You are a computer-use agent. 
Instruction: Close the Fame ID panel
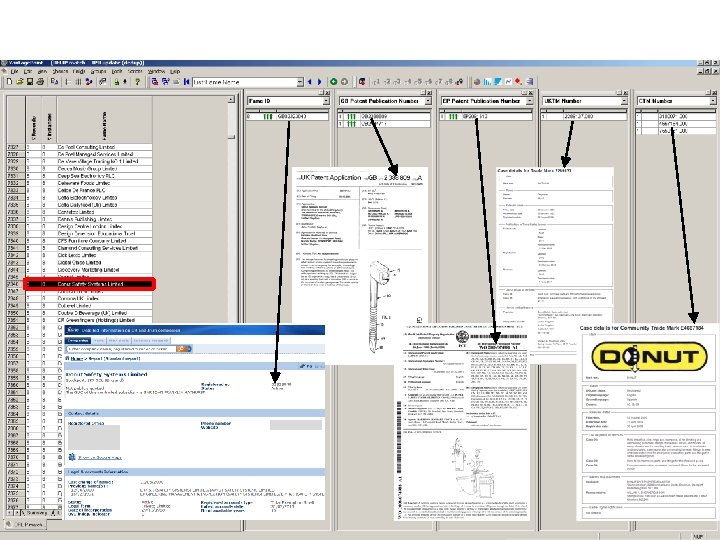click(x=328, y=92)
